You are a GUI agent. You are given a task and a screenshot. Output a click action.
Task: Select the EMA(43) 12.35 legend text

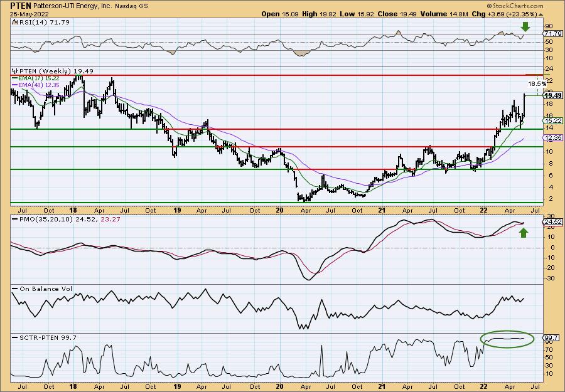point(40,85)
